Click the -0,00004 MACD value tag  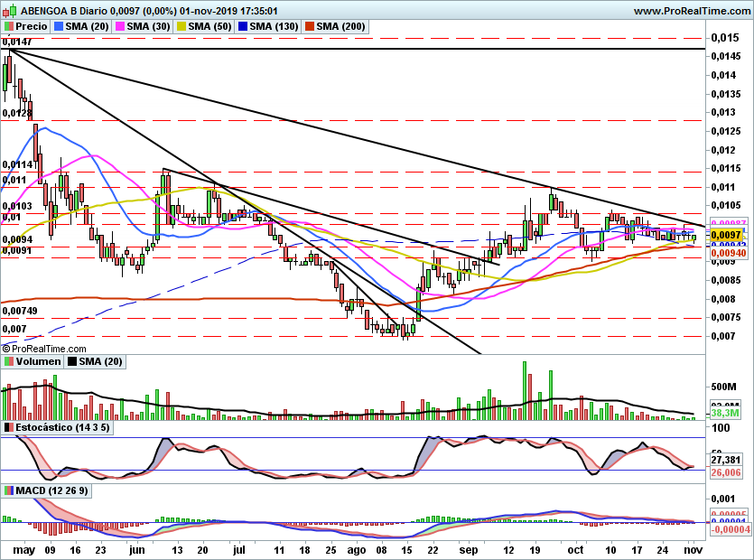pos(730,529)
